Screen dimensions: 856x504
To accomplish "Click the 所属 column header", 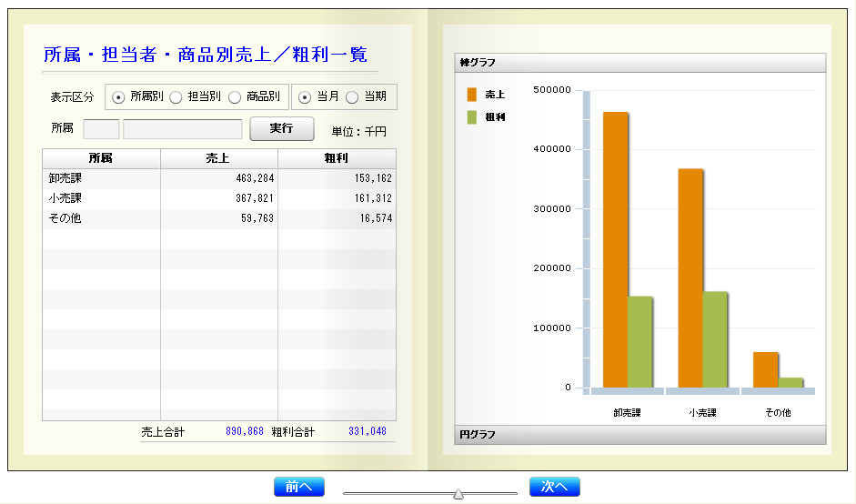I will tap(101, 158).
